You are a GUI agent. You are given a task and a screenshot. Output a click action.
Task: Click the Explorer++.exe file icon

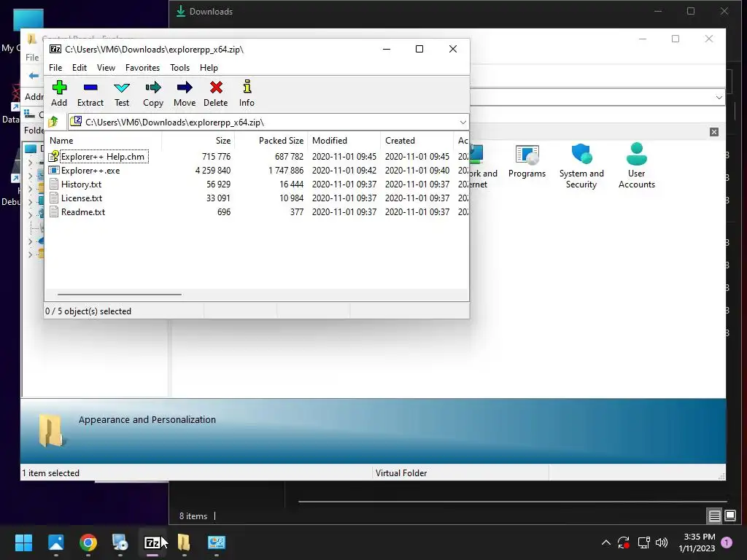click(x=54, y=170)
